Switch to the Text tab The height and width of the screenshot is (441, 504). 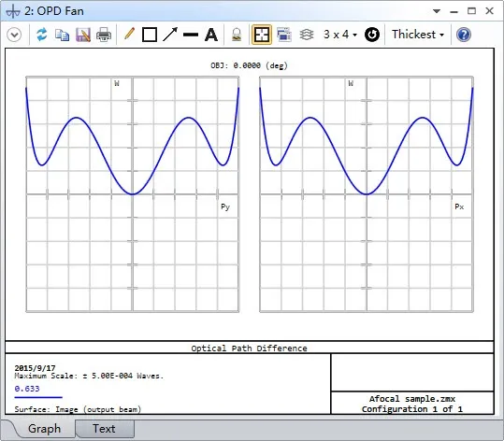pyautogui.click(x=104, y=429)
